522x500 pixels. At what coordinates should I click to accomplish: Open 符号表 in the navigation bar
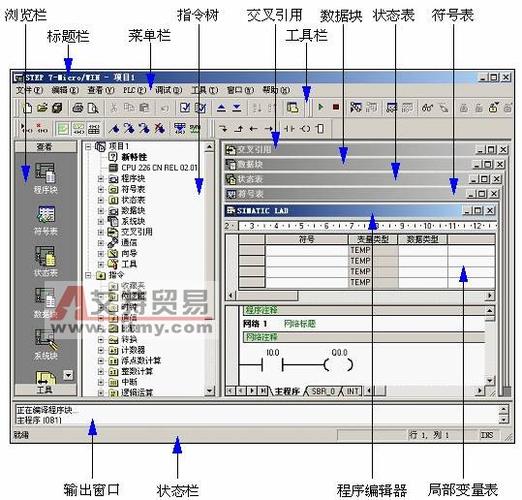tap(45, 220)
